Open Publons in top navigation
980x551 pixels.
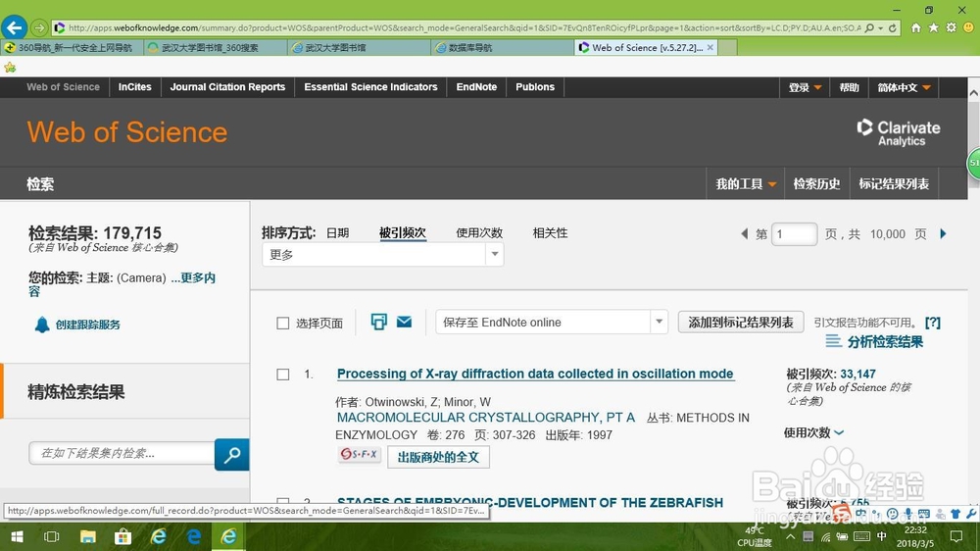click(535, 87)
